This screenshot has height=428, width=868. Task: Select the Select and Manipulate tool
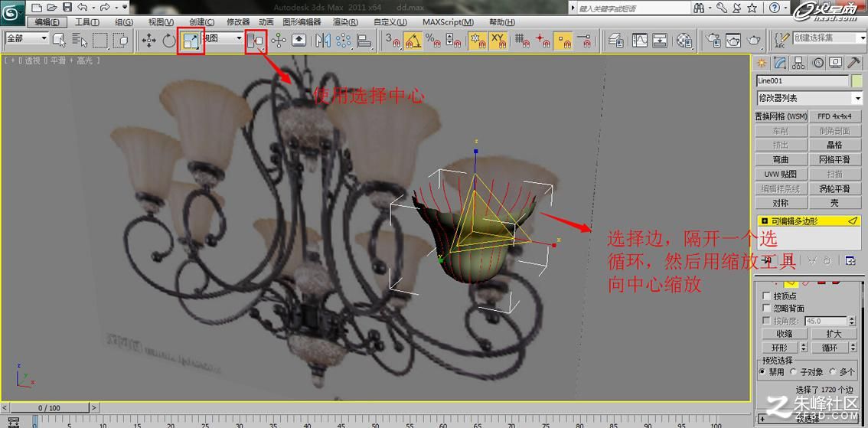(279, 40)
